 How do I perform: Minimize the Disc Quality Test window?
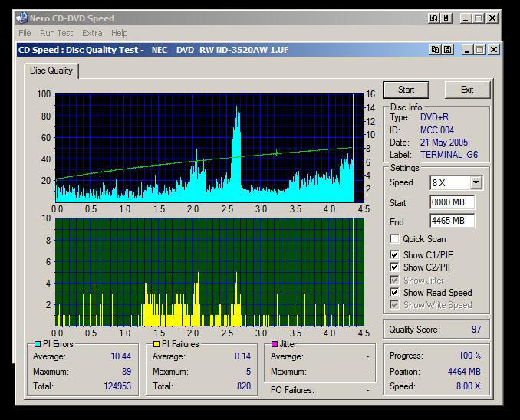point(467,50)
